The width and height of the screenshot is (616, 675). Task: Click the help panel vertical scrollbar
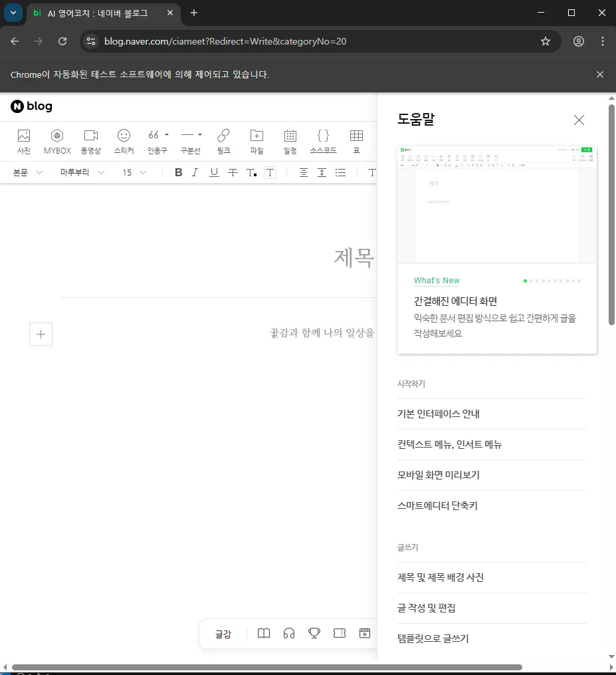click(x=611, y=215)
